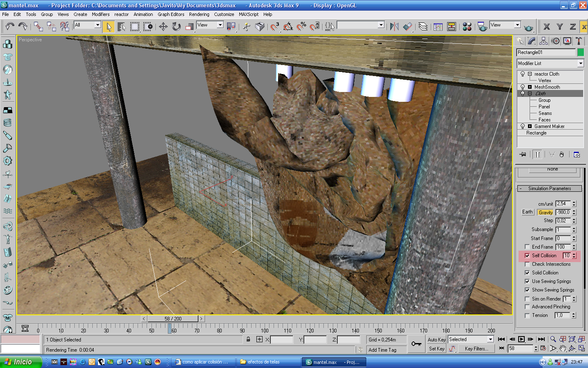The width and height of the screenshot is (588, 368).
Task: Open the Modifier List dropdown
Action: coord(550,63)
